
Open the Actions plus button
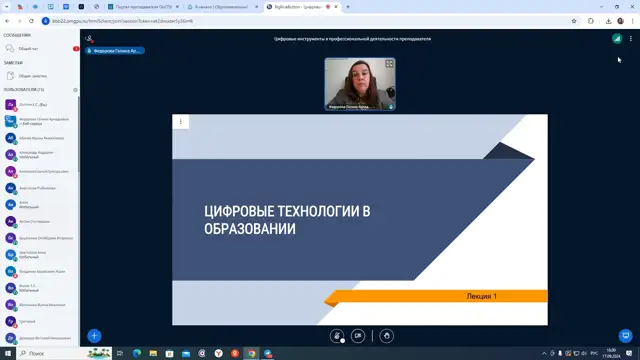coord(94,336)
